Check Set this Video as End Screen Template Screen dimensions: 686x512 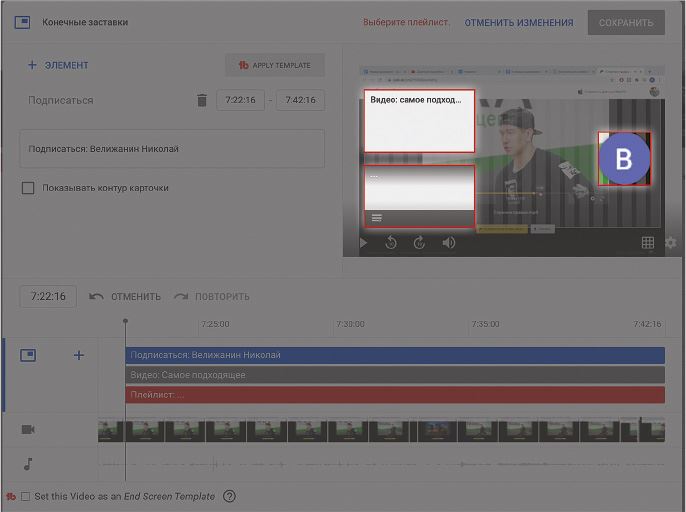click(26, 496)
